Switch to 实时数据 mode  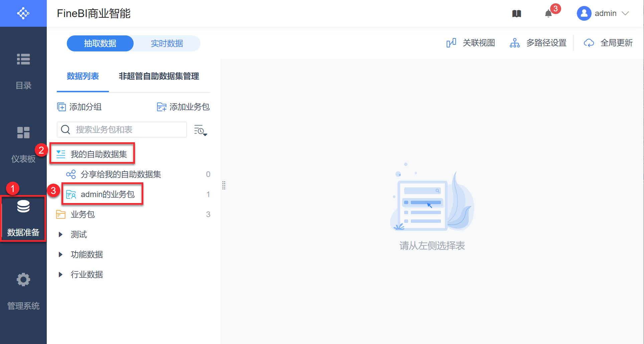coord(167,43)
